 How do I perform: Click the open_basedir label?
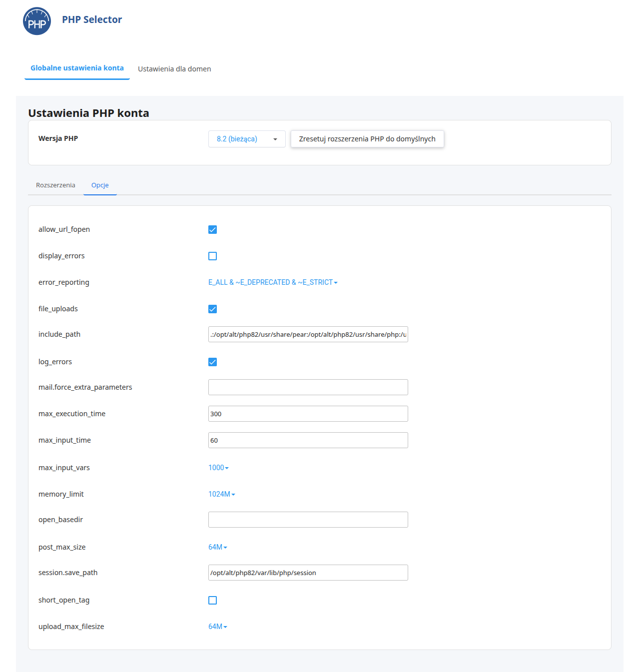click(60, 520)
